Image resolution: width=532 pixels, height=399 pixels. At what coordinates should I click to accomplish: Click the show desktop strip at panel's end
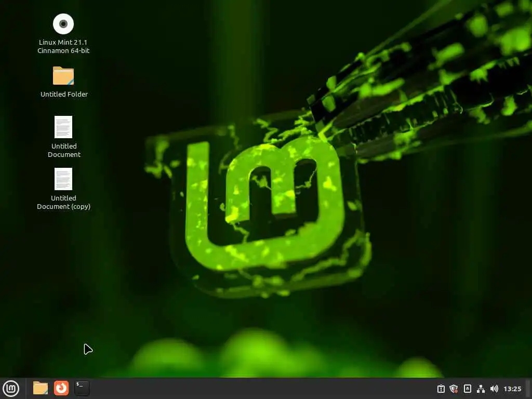tap(528, 389)
